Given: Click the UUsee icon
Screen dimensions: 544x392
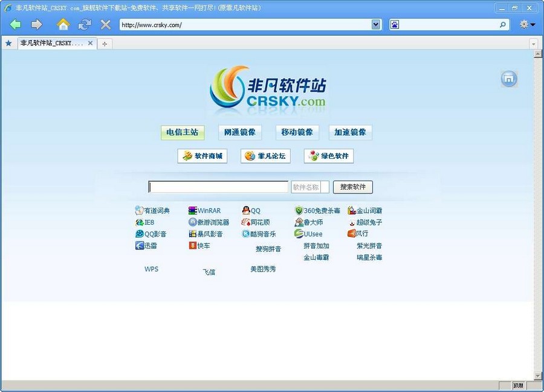Looking at the screenshot, I should pos(299,234).
